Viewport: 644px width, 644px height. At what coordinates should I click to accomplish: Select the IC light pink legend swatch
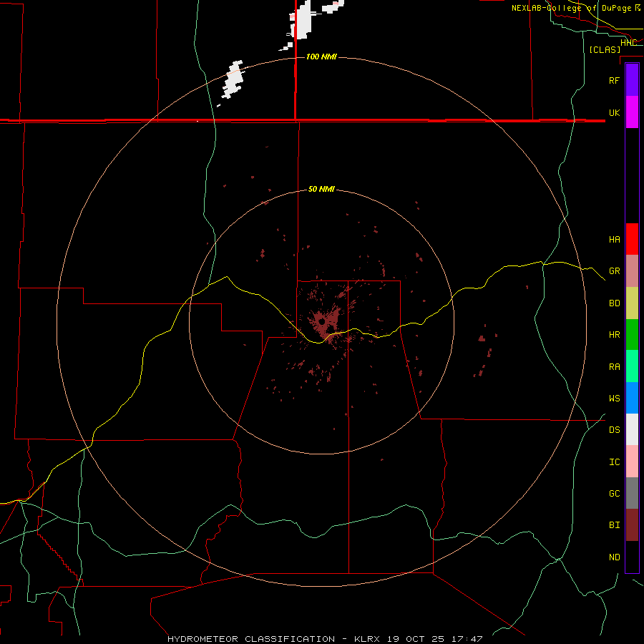[x=632, y=462]
